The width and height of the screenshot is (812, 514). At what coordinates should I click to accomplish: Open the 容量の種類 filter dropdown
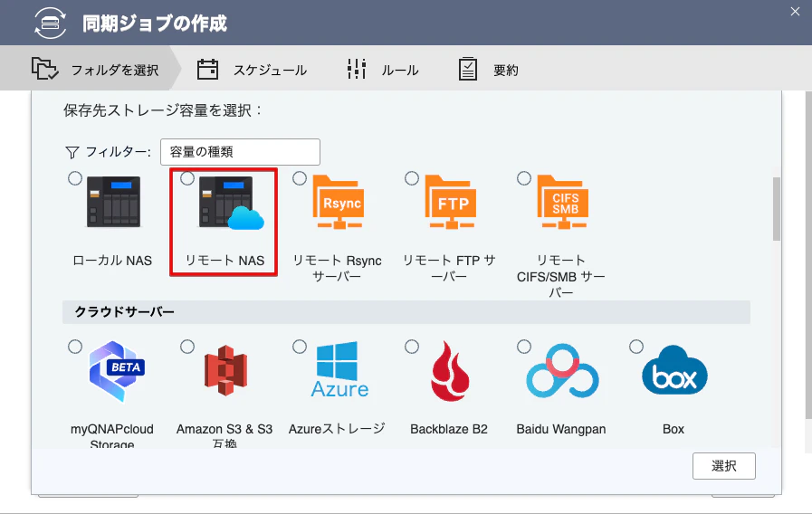(x=240, y=152)
